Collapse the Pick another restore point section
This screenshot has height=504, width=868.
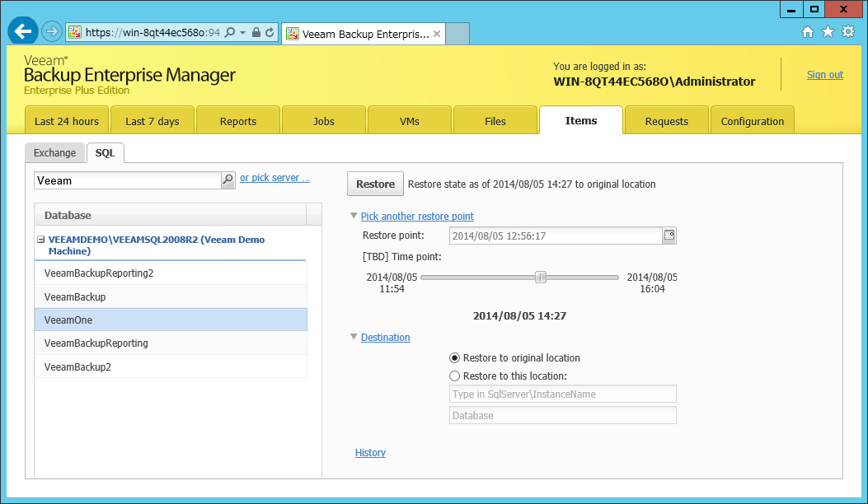pos(354,216)
